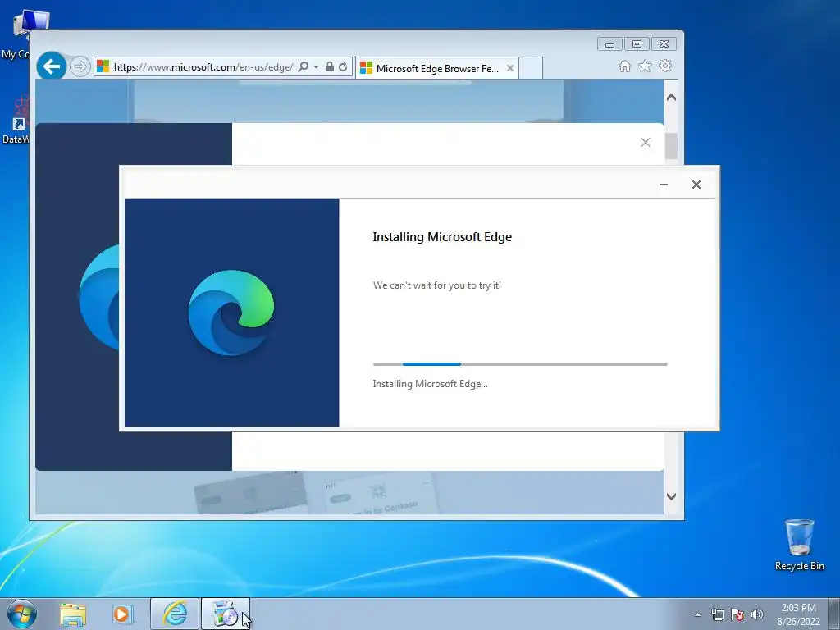
Task: Go to the browser home page
Action: point(624,66)
